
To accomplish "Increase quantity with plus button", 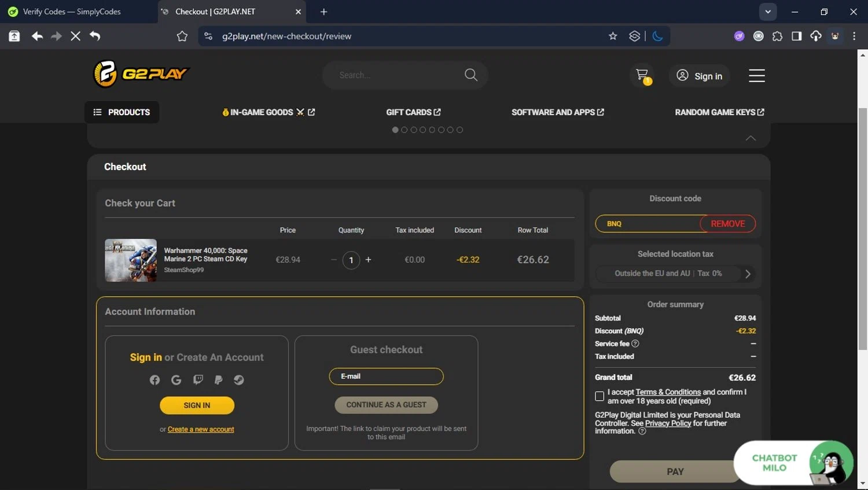I will pyautogui.click(x=368, y=260).
